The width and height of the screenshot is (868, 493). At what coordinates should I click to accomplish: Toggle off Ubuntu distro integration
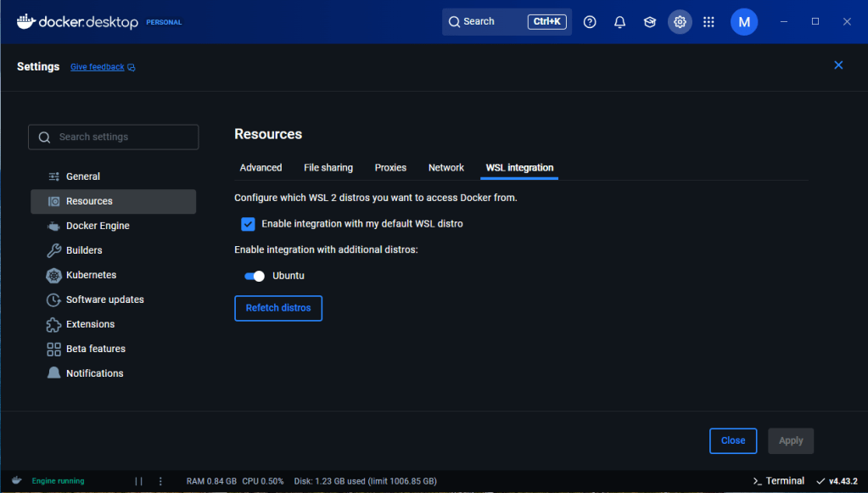pyautogui.click(x=255, y=276)
